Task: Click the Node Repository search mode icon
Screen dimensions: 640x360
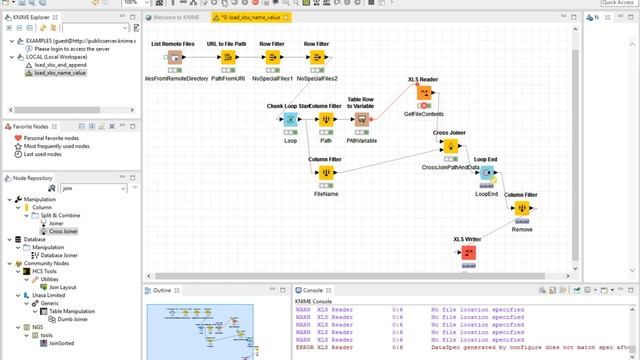Action: (52, 188)
